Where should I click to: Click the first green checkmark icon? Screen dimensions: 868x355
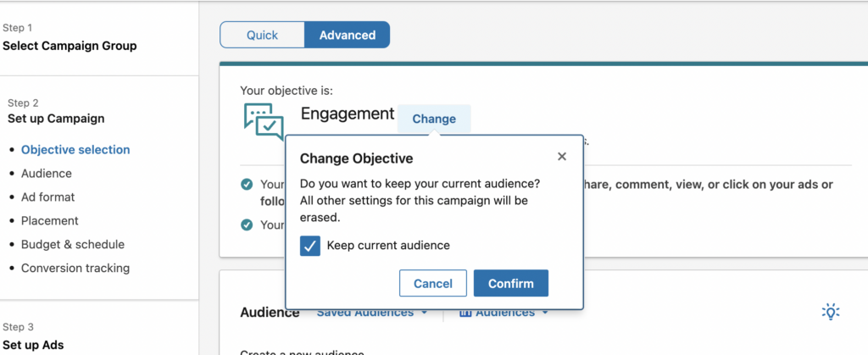point(247,184)
